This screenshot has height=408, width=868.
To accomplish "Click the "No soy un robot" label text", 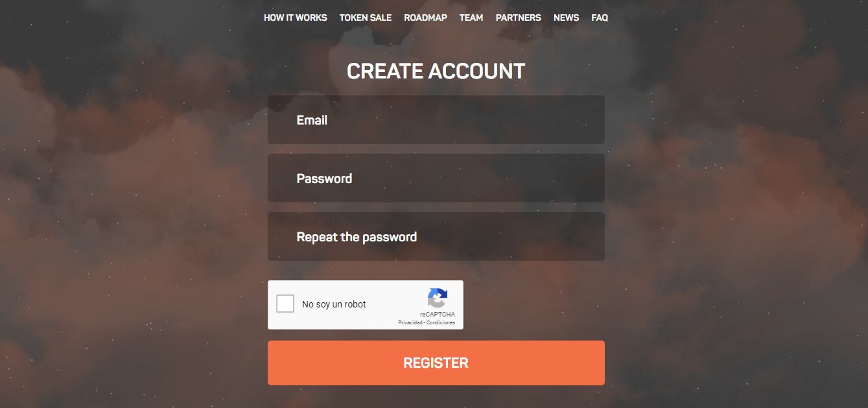I will (x=334, y=304).
